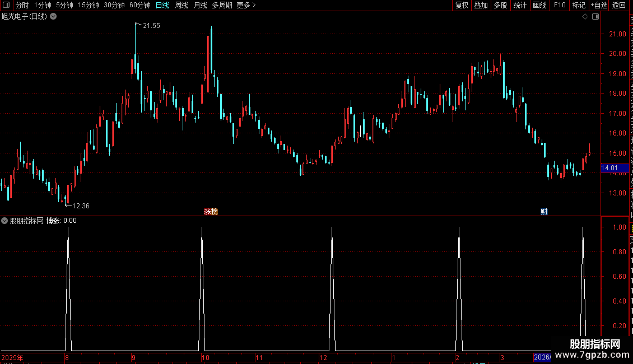Open the 多周期 multi-period view
This screenshot has height=364, width=633.
222,5
